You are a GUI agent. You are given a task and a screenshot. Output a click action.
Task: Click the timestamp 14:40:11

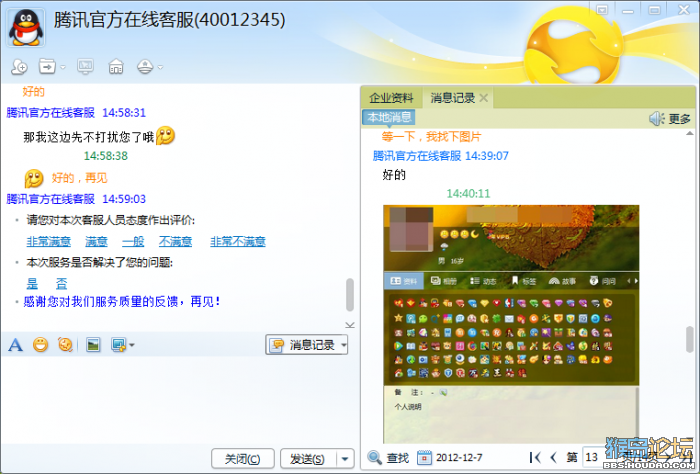[x=468, y=194]
